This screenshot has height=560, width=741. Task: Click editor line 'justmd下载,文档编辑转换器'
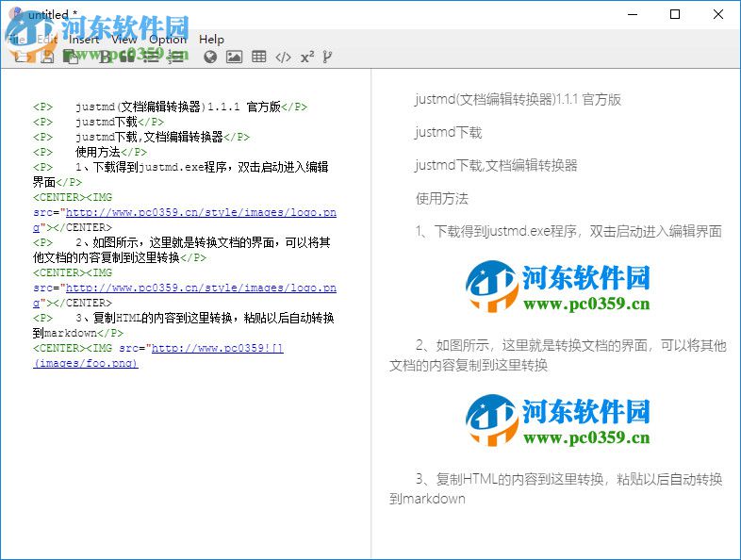coord(141,137)
